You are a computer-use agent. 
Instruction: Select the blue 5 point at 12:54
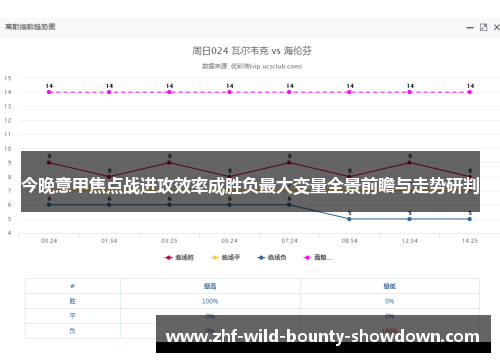(409, 219)
